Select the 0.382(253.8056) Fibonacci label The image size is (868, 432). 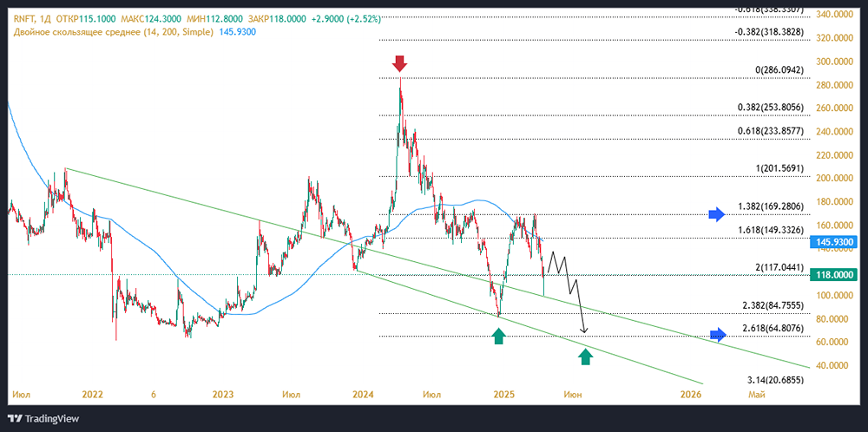pyautogui.click(x=772, y=108)
